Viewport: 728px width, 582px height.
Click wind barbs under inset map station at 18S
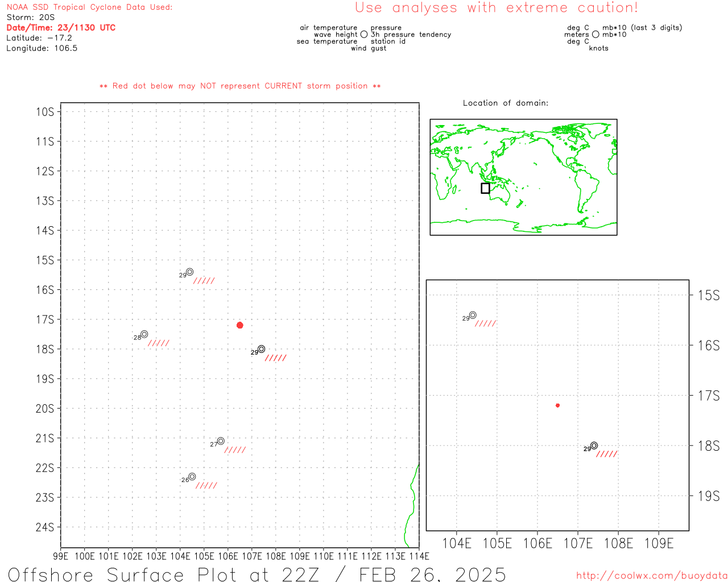tap(607, 454)
